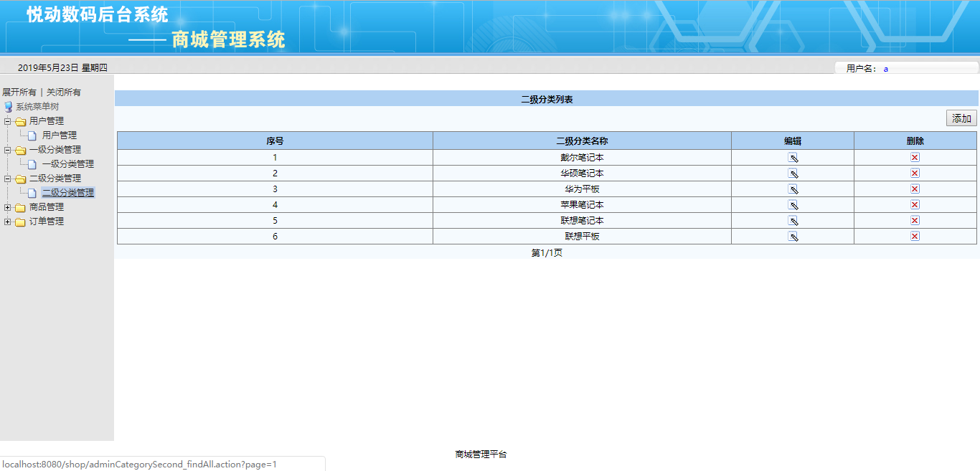The image size is (980, 471).
Task: Click the 商城管理平台 footer text
Action: [481, 455]
